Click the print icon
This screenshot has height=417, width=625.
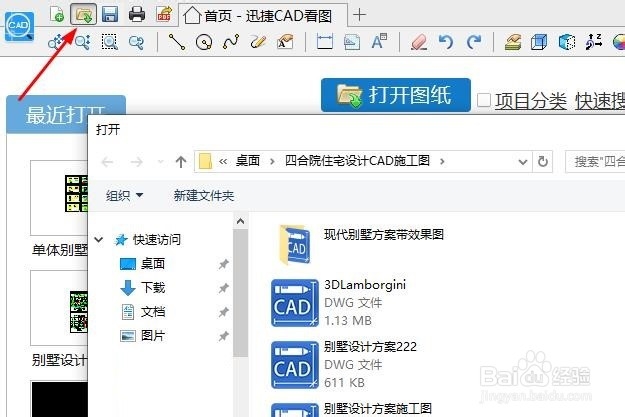tap(137, 14)
